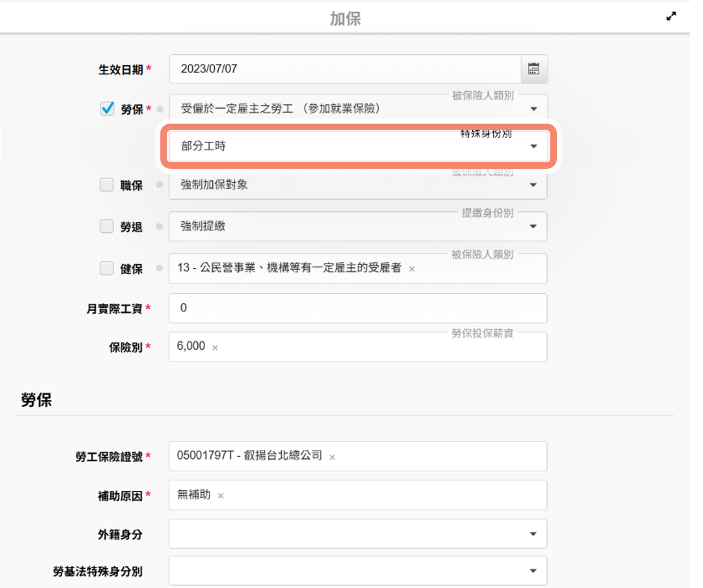Open the 強制提繳 contribution type dropdown

[x=533, y=226]
